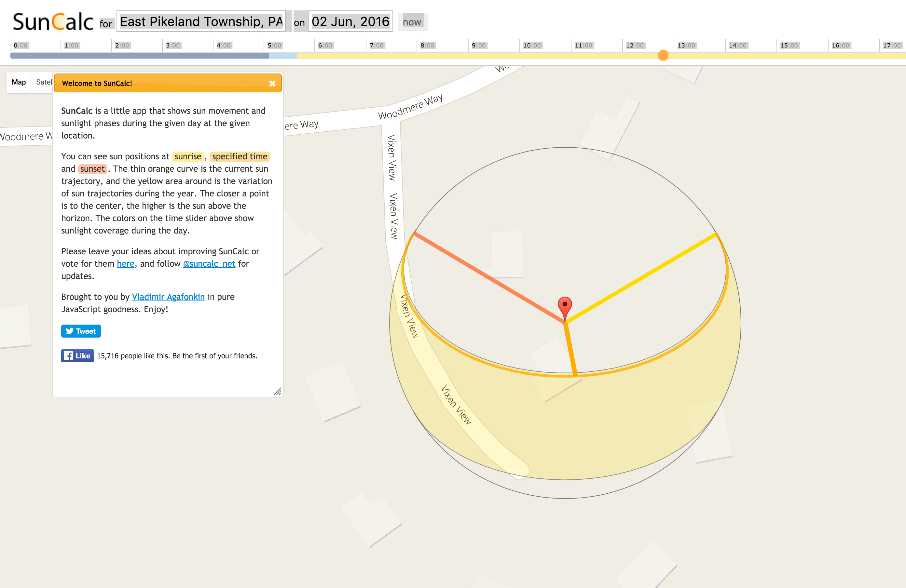This screenshot has height=588, width=906.
Task: Click the 10:00 timeline marker
Action: click(532, 45)
